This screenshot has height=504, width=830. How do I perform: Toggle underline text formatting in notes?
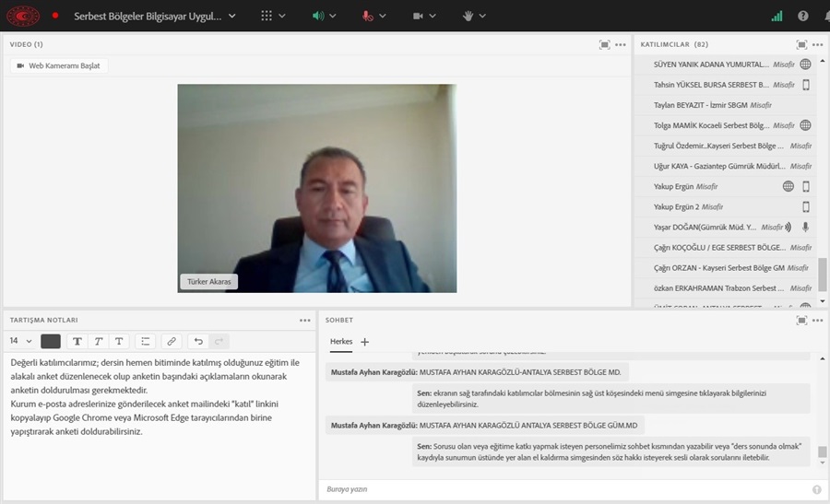(119, 341)
